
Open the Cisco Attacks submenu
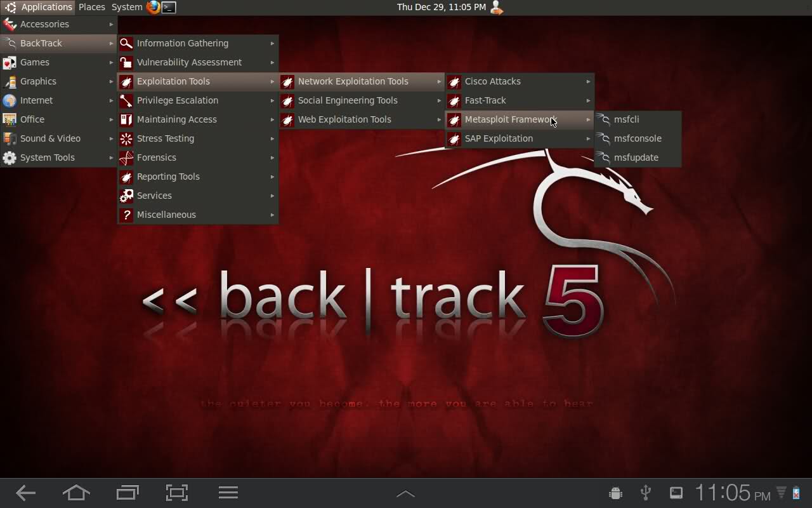point(520,81)
